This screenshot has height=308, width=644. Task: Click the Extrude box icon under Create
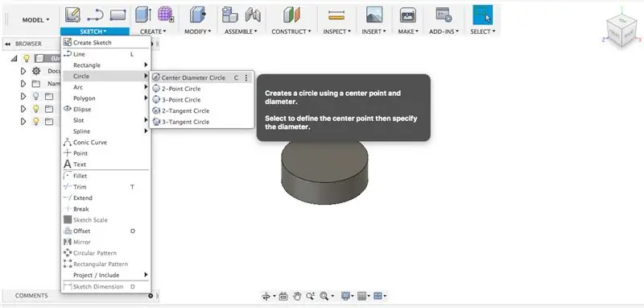143,15
